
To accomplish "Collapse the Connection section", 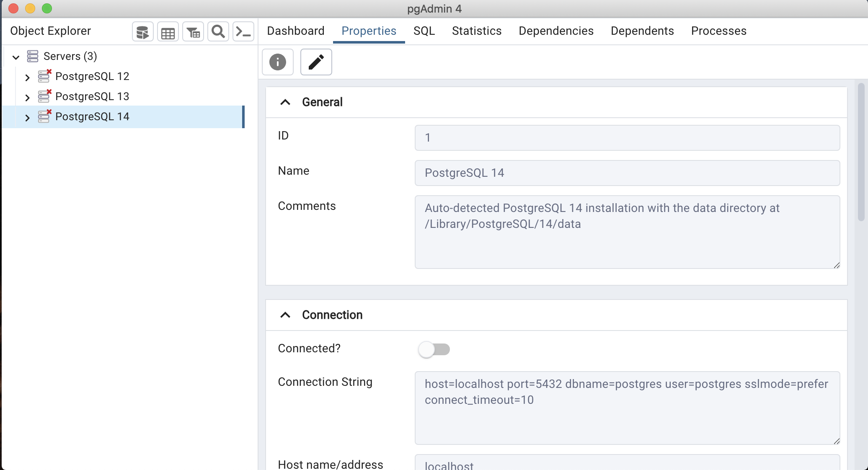I will [285, 315].
